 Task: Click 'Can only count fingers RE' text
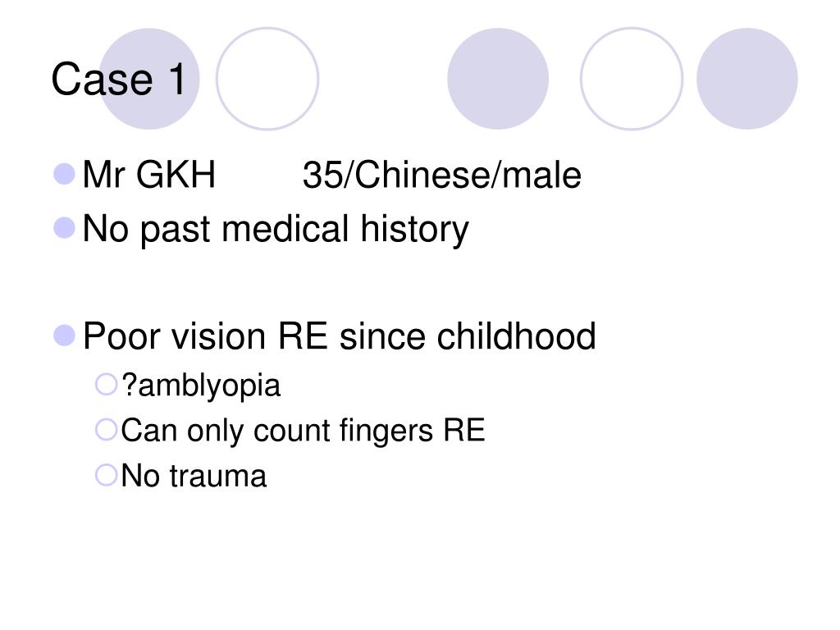pos(304,431)
